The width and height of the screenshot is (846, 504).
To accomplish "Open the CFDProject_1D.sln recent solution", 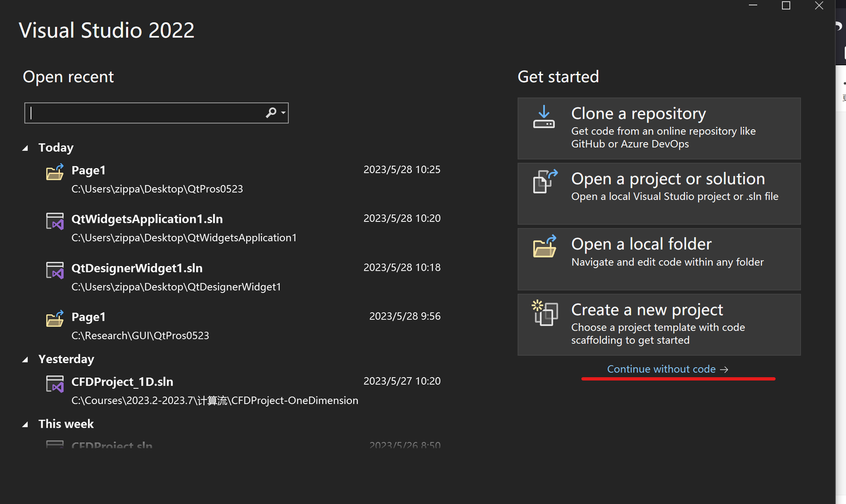I will coord(122,381).
